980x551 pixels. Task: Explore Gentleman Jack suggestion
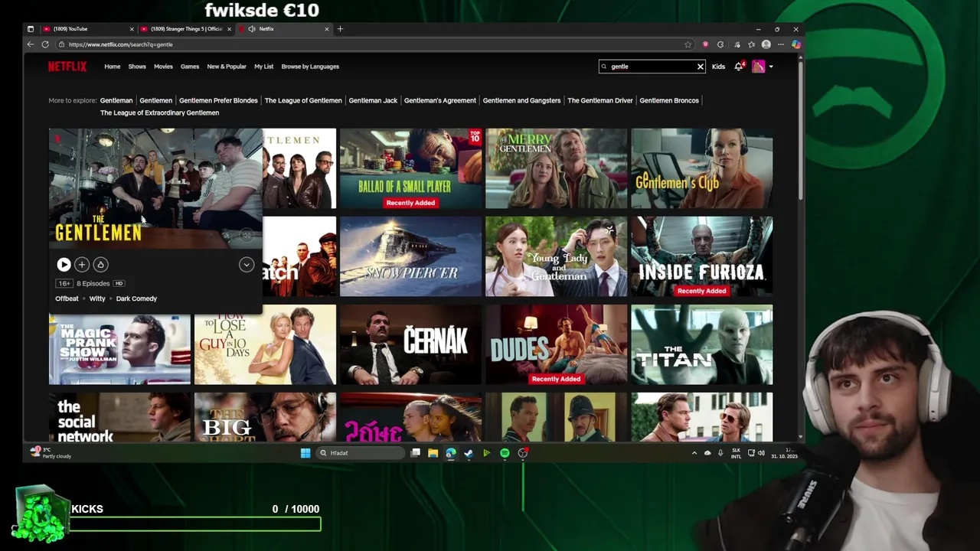pyautogui.click(x=373, y=100)
